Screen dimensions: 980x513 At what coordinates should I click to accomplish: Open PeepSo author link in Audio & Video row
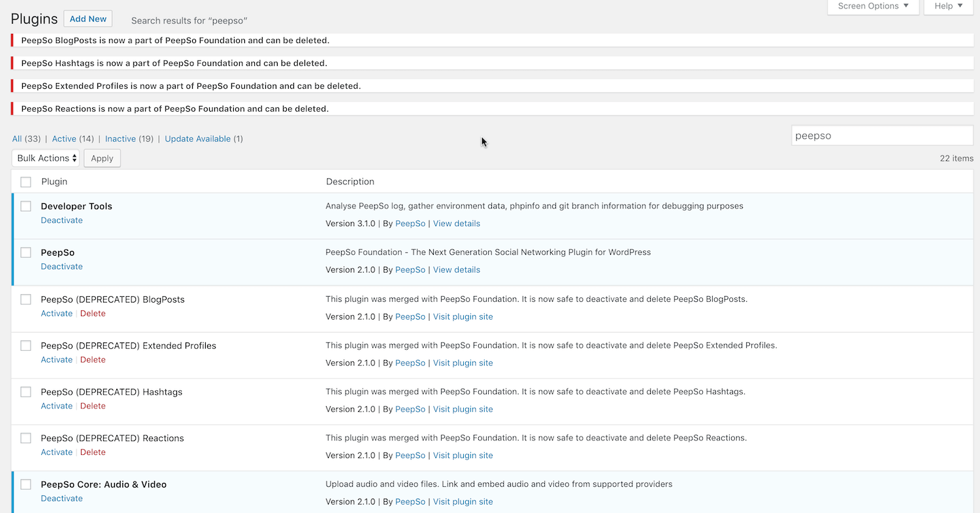(x=410, y=502)
